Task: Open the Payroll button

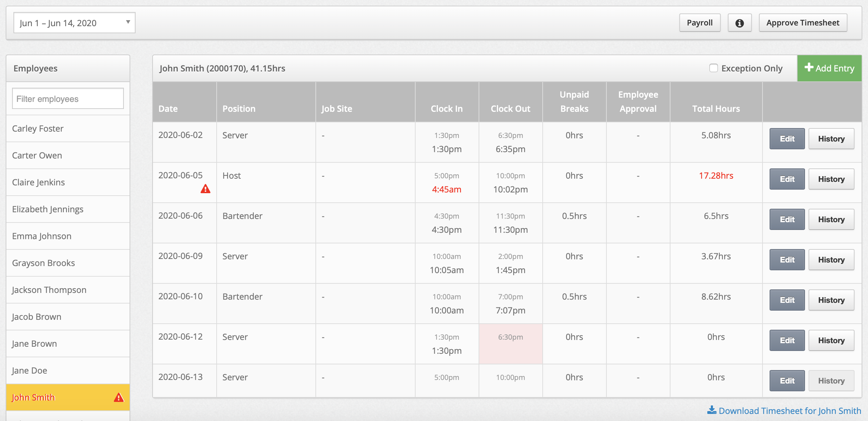Action: point(699,23)
